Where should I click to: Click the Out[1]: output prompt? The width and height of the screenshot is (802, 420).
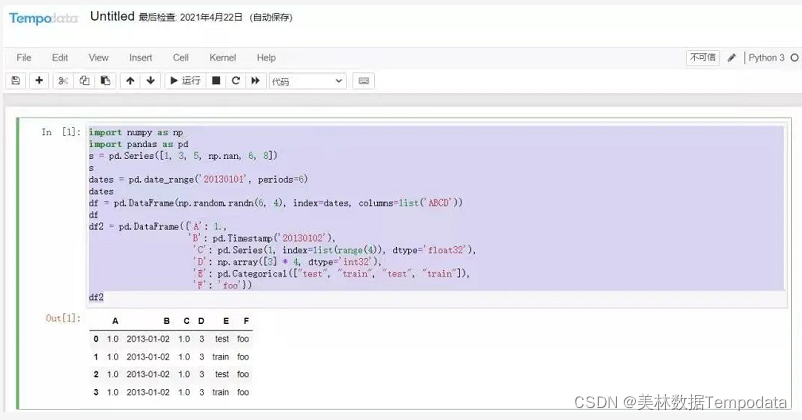[63, 318]
